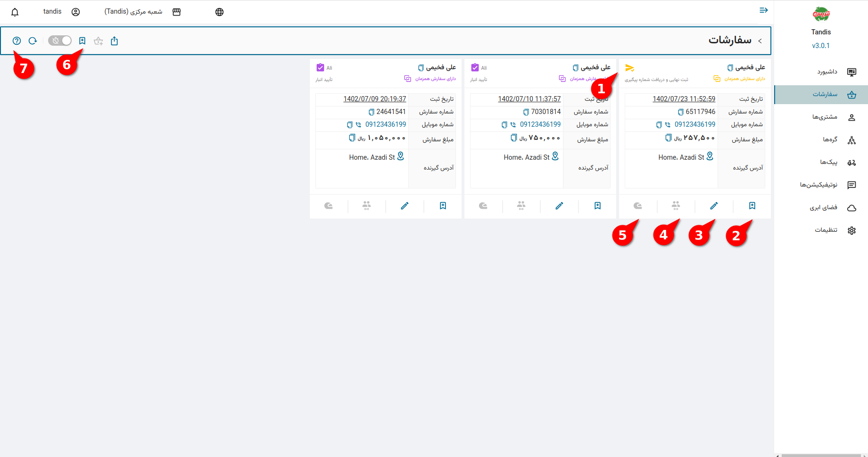The image size is (868, 457).
Task: Toggle the auto-refresh timer switch
Action: click(x=60, y=41)
